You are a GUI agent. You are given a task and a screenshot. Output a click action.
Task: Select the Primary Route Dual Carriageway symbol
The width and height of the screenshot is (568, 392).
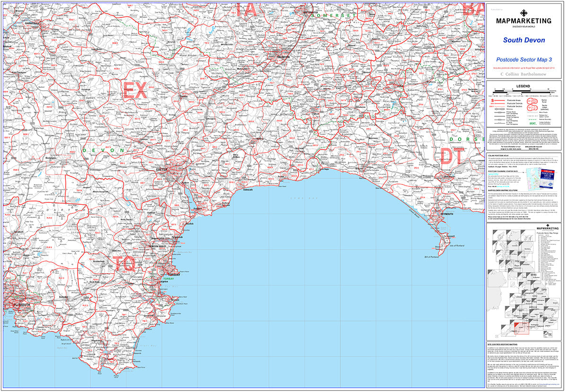pyautogui.click(x=499, y=113)
